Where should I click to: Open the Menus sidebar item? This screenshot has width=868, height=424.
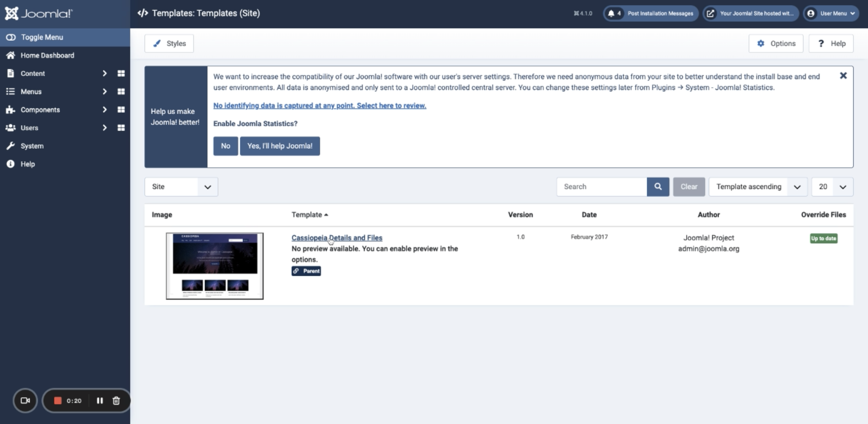coord(31,92)
